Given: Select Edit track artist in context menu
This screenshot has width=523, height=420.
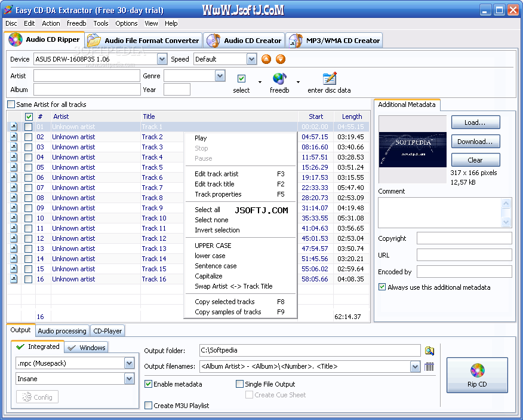Looking at the screenshot, I should pos(240,174).
